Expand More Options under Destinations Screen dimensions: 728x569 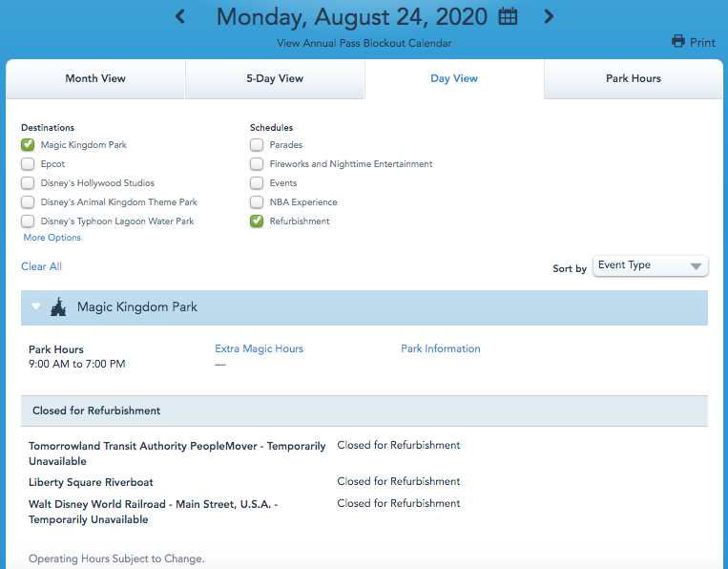52,238
